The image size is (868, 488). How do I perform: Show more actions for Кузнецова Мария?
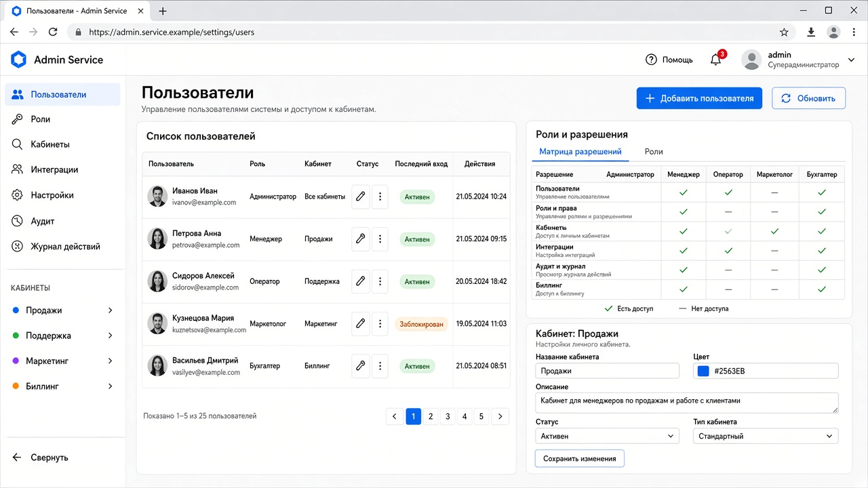[x=380, y=324]
